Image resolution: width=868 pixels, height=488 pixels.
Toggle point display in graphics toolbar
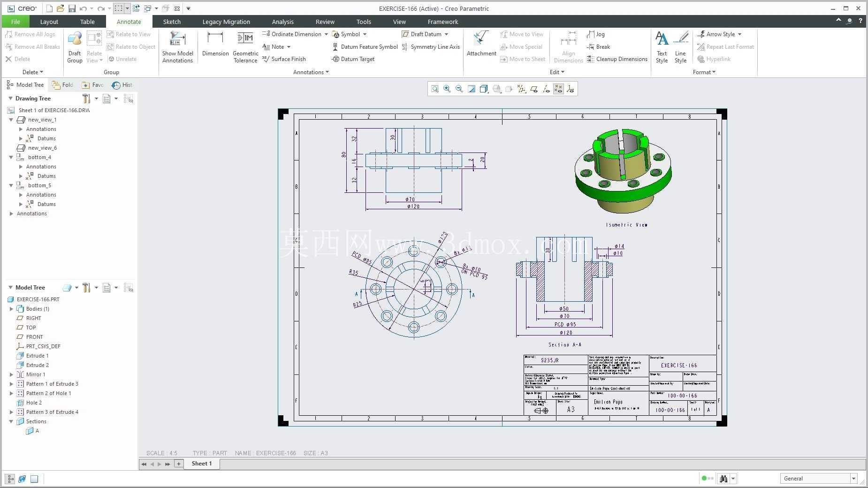tap(558, 89)
